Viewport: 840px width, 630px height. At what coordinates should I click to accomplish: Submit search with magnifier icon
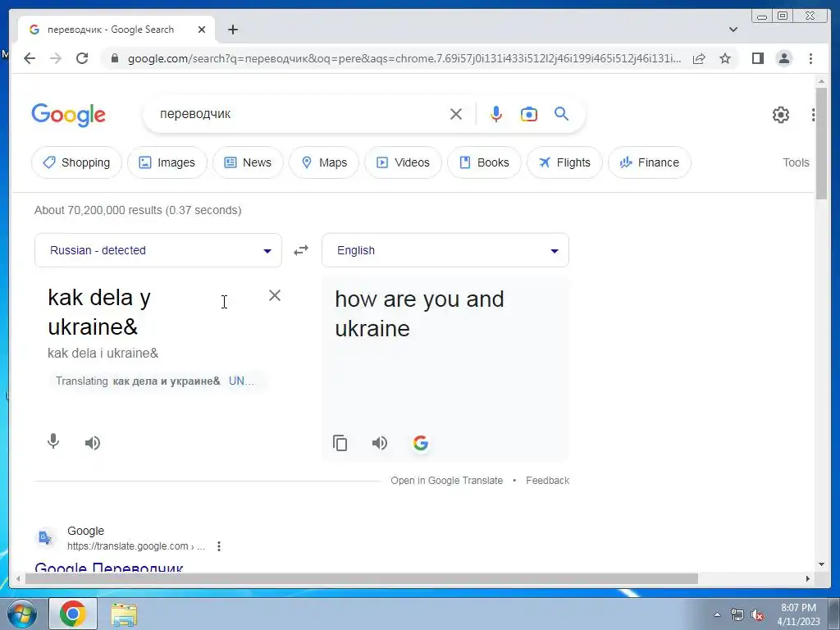[561, 113]
